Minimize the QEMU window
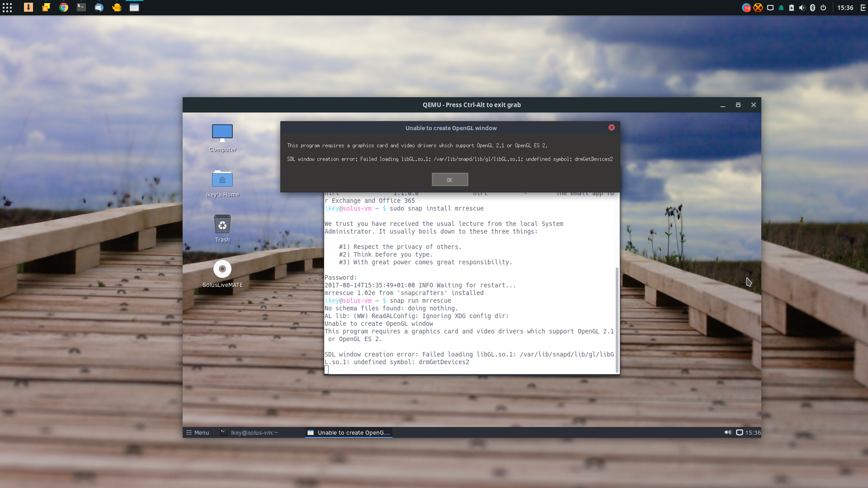This screenshot has height=488, width=868. [x=723, y=105]
